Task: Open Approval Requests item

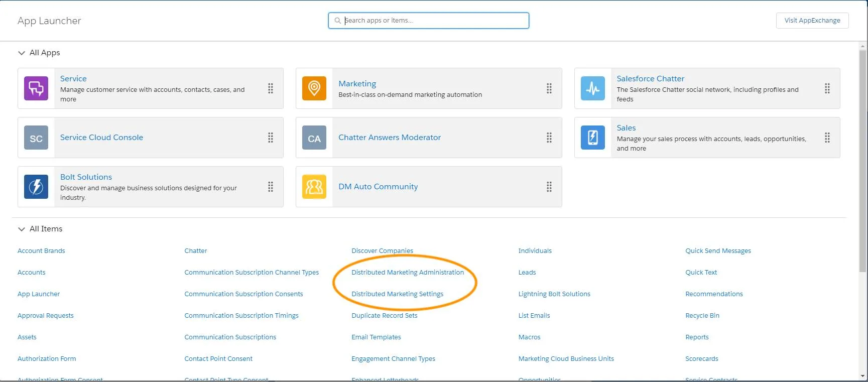Action: (45, 316)
